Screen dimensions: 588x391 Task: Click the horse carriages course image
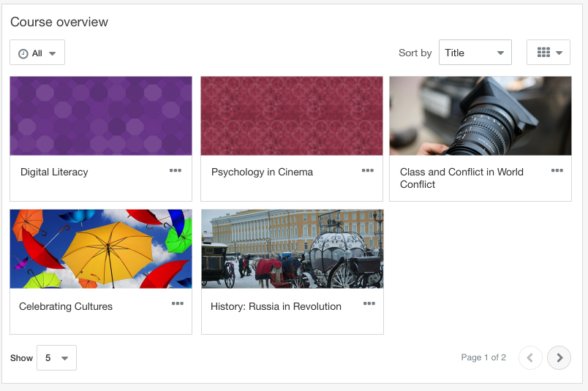pos(293,249)
